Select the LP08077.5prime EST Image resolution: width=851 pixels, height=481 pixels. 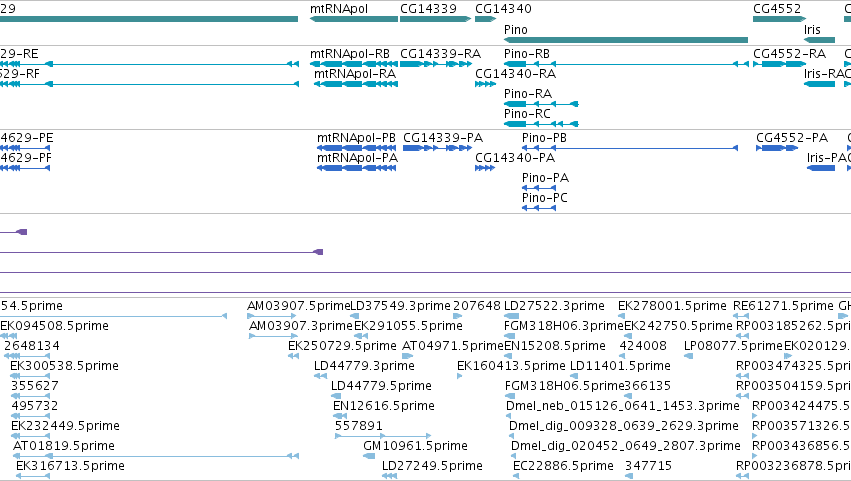coord(688,356)
